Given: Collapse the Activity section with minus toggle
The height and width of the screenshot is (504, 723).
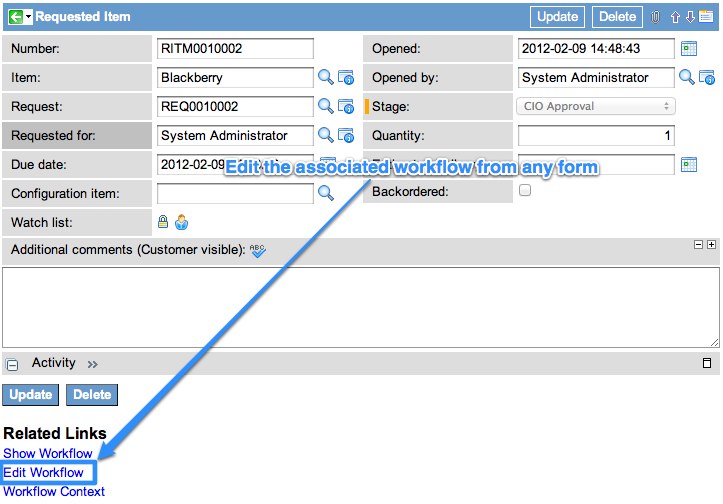Looking at the screenshot, I should point(13,365).
